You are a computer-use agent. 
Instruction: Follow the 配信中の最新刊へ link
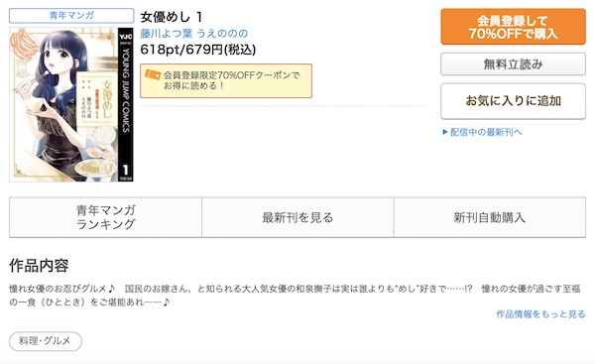486,132
